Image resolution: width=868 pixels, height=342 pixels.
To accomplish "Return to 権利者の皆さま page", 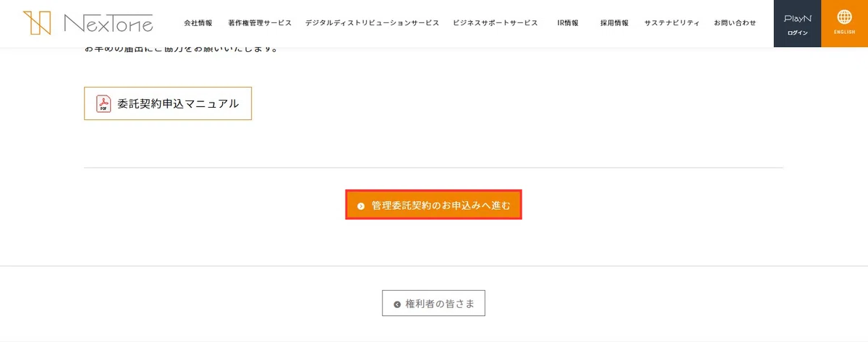I will (433, 304).
